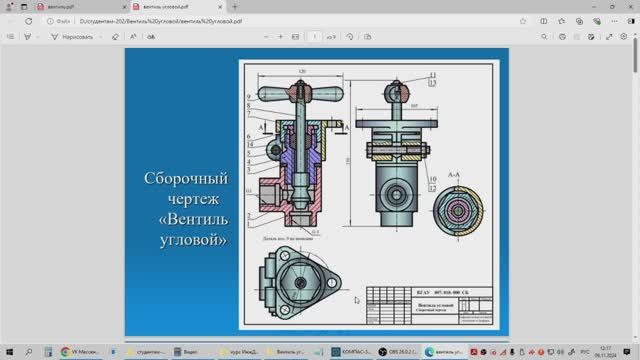
Task: Reload the current page
Action: (x=29, y=21)
